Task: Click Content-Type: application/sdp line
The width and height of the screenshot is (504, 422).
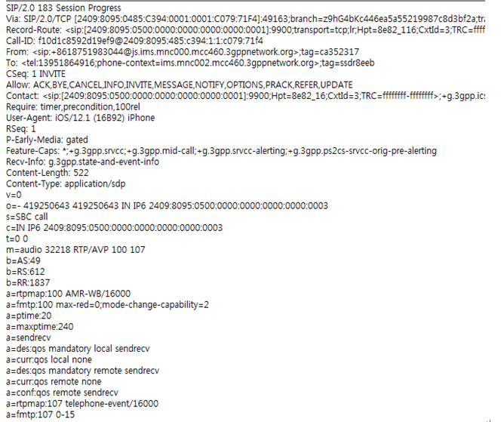Action: click(66, 183)
